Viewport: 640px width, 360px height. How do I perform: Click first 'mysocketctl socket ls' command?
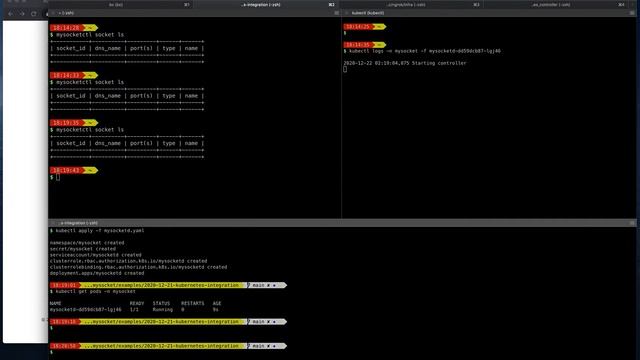[x=90, y=35]
